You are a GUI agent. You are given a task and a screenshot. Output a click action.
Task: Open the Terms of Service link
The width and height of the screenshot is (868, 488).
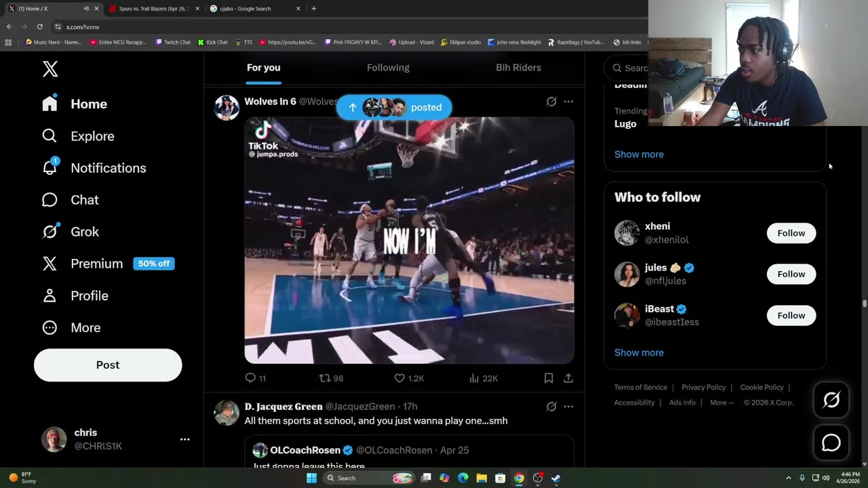coord(641,388)
